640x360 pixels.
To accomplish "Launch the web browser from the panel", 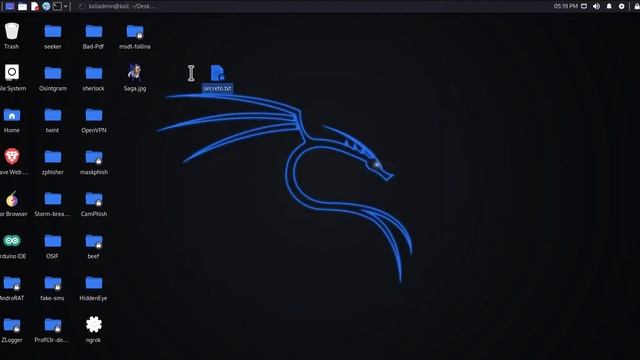I will (x=46, y=6).
